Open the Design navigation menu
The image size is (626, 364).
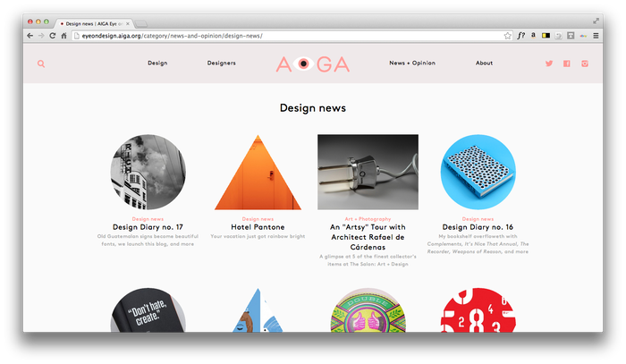157,63
